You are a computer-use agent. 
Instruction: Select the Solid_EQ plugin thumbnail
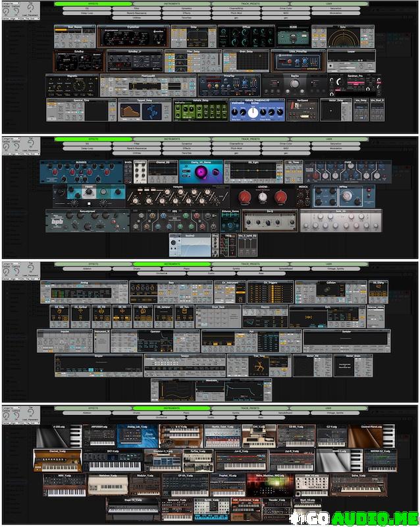341,221
